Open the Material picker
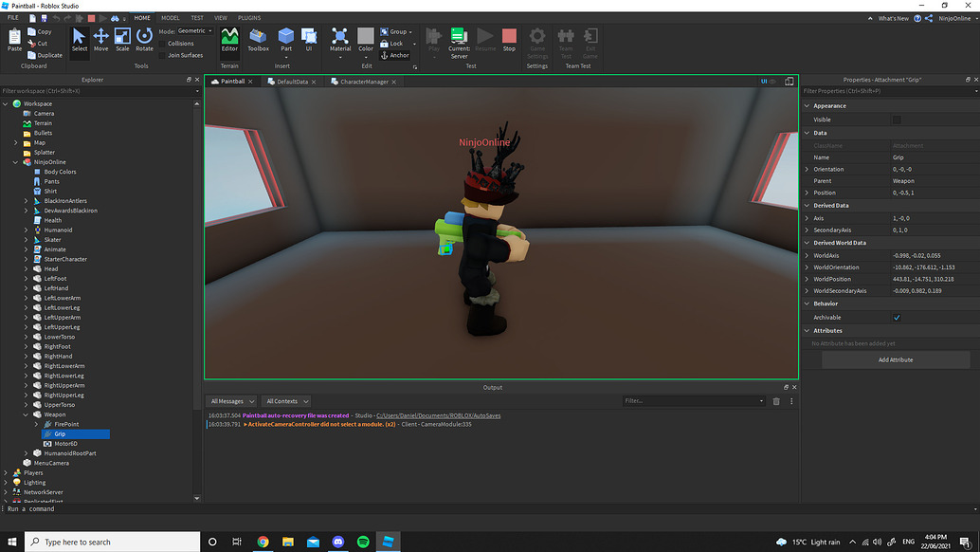This screenshot has height=552, width=980. [340, 42]
